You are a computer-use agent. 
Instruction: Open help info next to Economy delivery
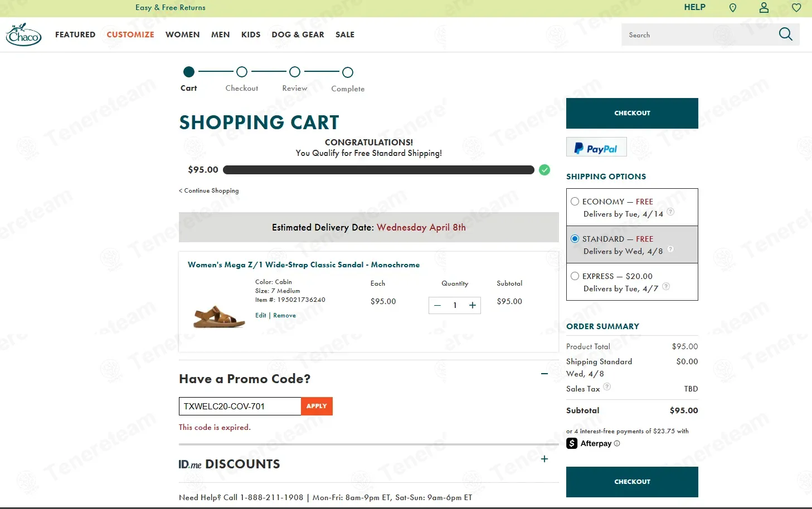point(670,212)
